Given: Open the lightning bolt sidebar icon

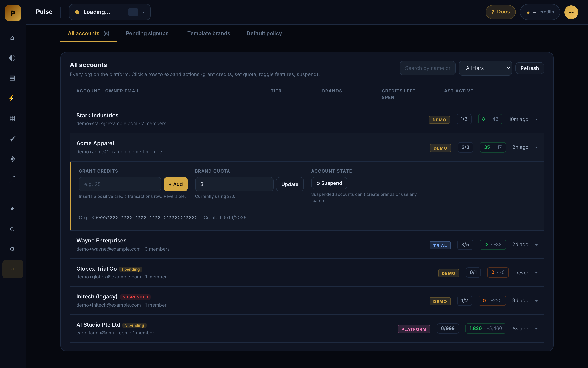Looking at the screenshot, I should [x=12, y=98].
